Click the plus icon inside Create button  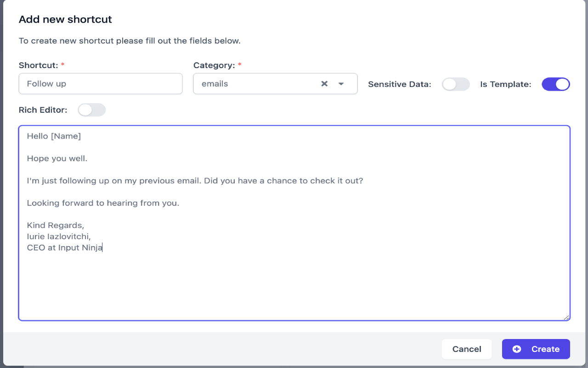[517, 349]
